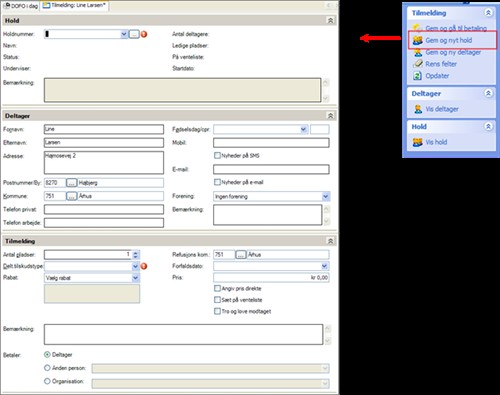
Task: Click the Postnummer code field
Action: 55,183
